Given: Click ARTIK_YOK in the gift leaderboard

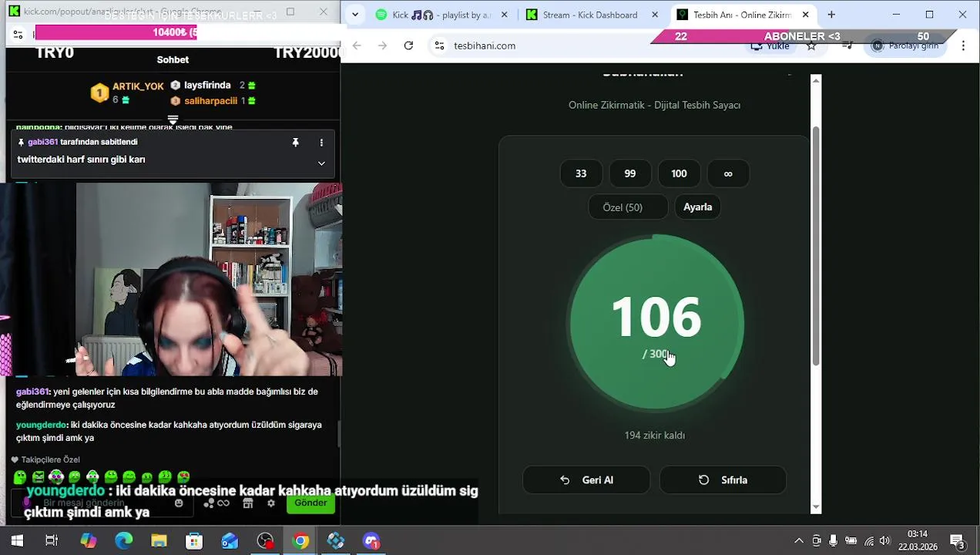Looking at the screenshot, I should [x=138, y=86].
